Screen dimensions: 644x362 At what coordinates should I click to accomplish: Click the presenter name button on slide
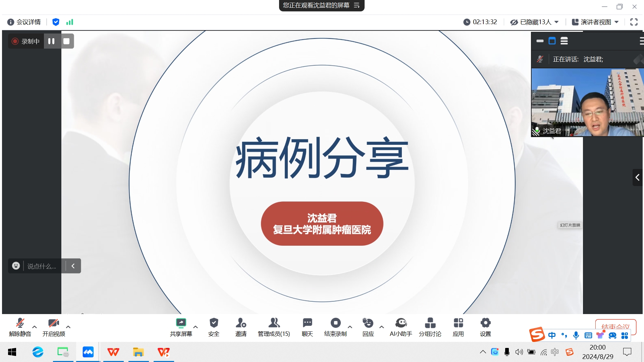pyautogui.click(x=322, y=224)
